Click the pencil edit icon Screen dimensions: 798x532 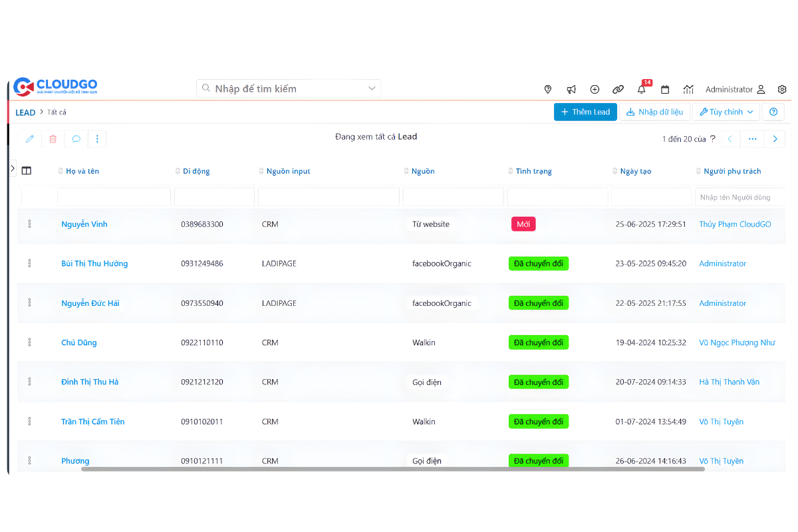coord(30,139)
